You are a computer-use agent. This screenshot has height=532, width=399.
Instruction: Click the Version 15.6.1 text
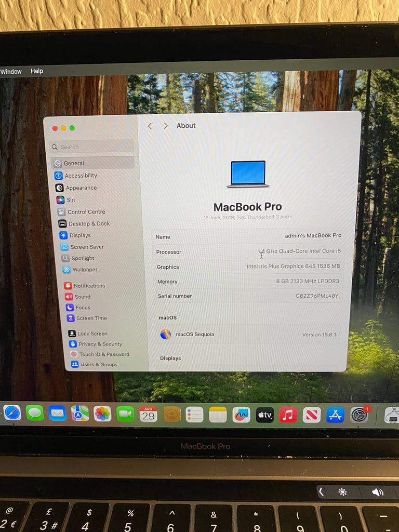[x=320, y=335]
